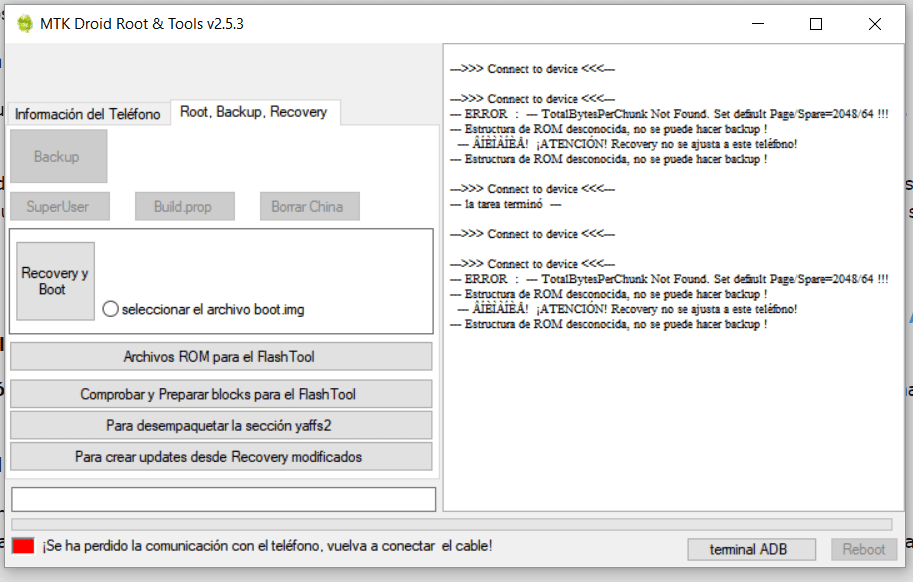Click the empty text field below the buttons

tap(224, 499)
